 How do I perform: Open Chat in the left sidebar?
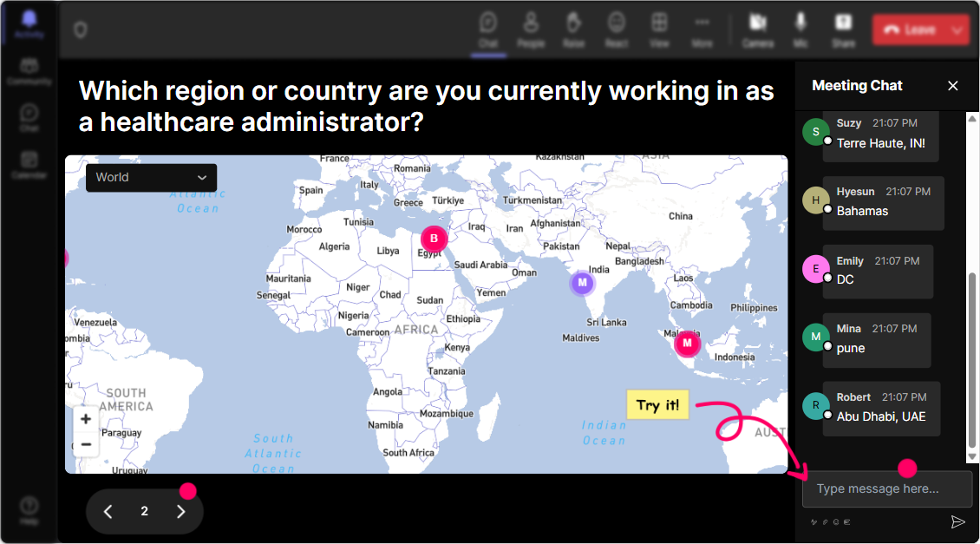(x=29, y=117)
